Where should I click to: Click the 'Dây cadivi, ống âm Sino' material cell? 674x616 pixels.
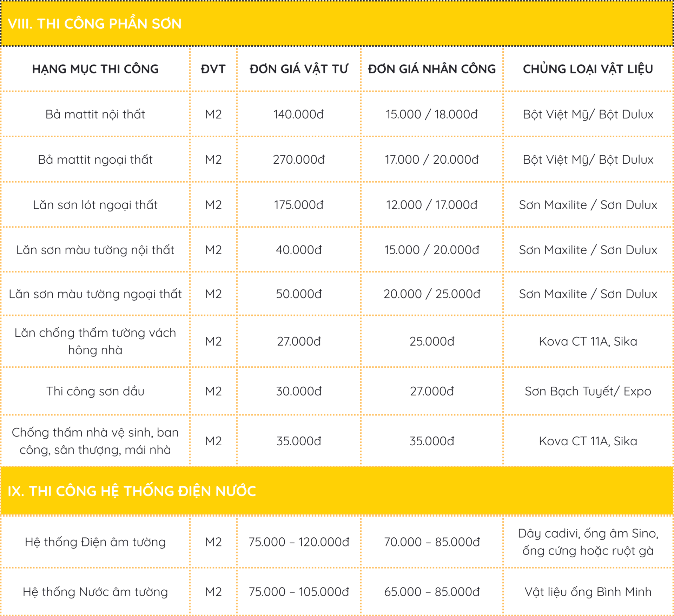[x=588, y=542]
